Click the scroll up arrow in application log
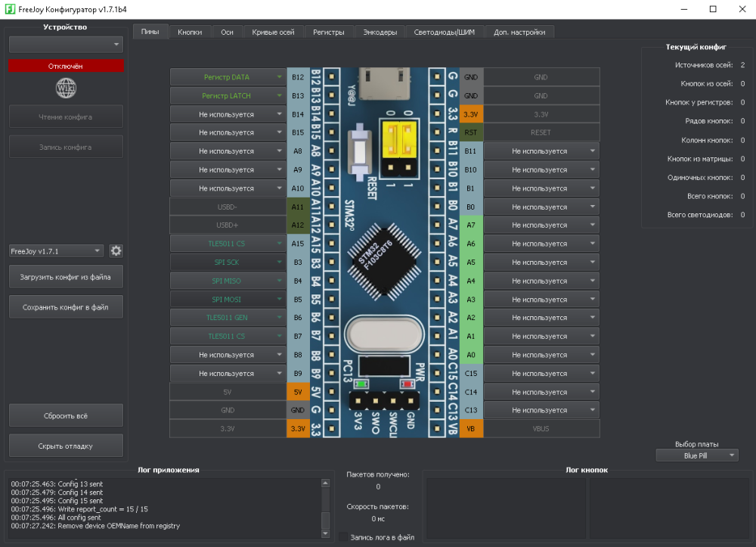 tap(326, 483)
